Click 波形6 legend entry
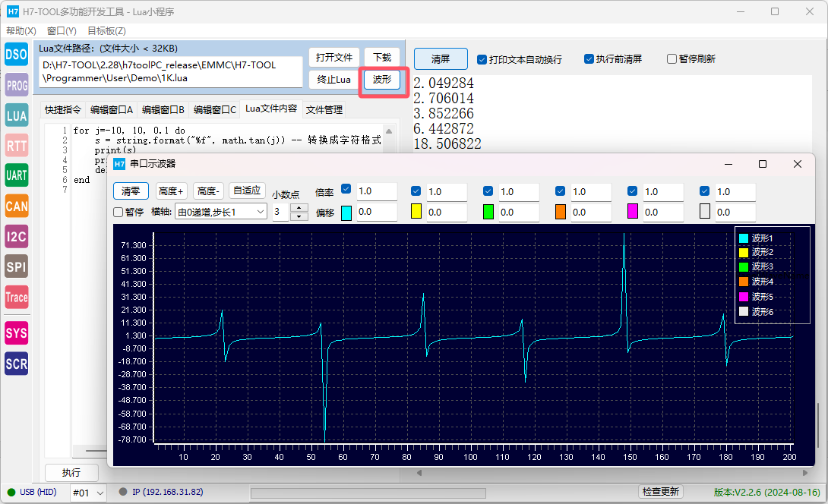Viewport: 828px width, 504px height. [x=756, y=311]
